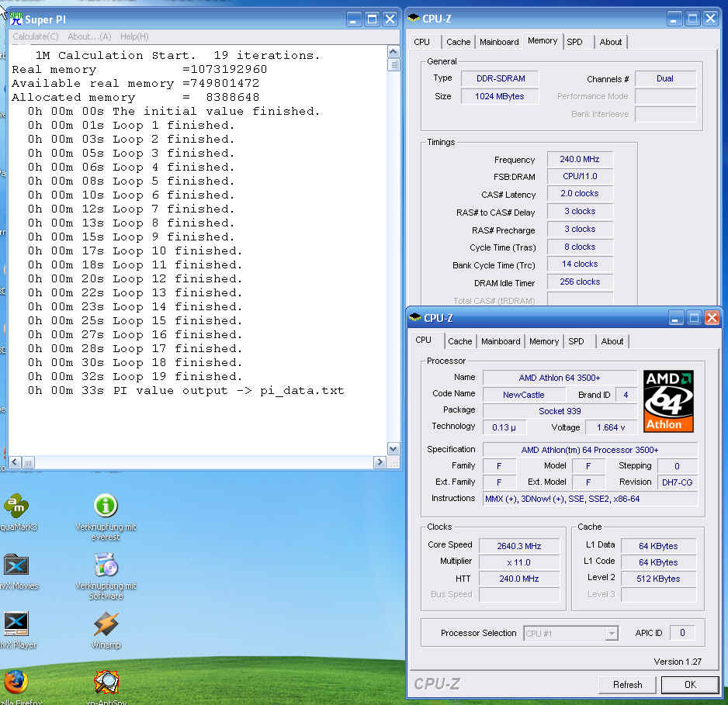728x705 pixels.
Task: Click the AMD Athlon 64 logo
Action: [x=668, y=401]
